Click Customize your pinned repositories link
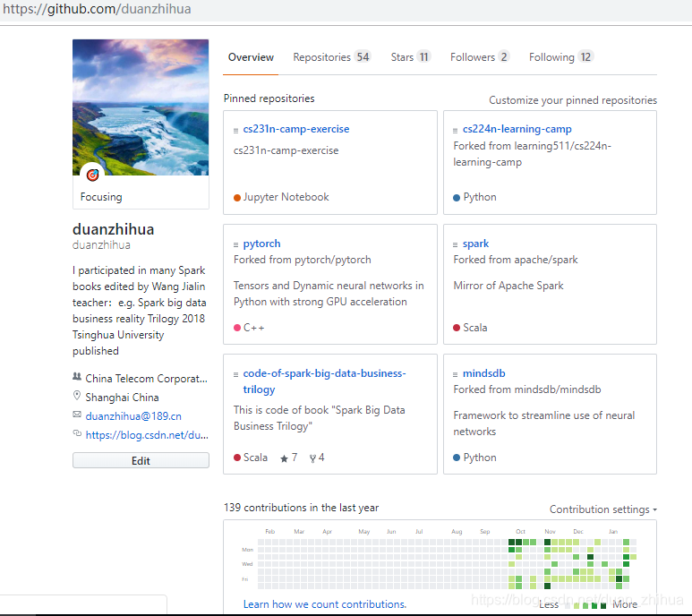 tap(573, 100)
